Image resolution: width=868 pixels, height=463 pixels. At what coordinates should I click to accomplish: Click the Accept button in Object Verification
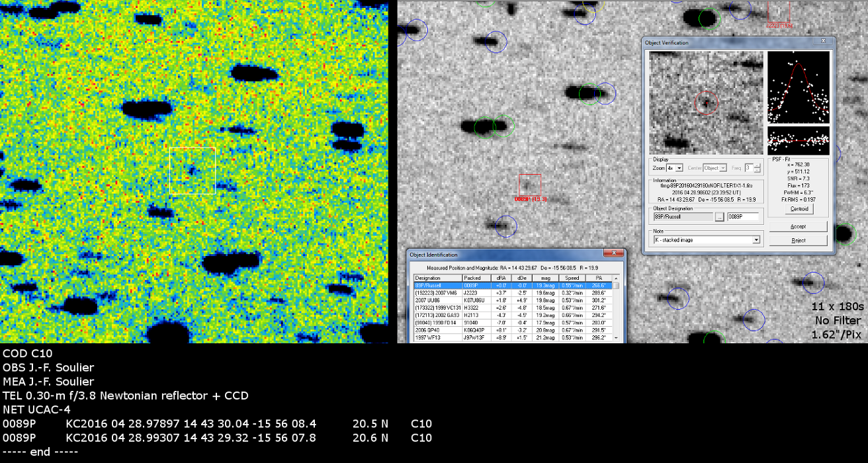pyautogui.click(x=798, y=226)
